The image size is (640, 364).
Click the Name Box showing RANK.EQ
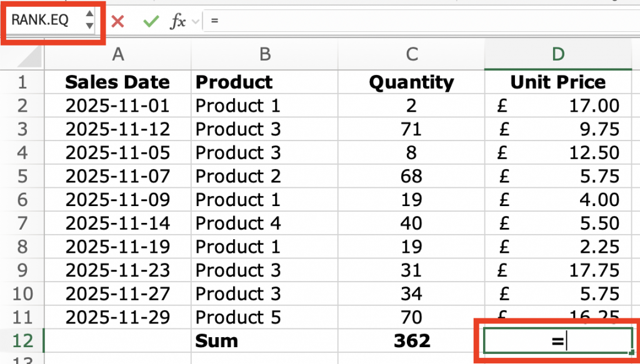[42, 21]
